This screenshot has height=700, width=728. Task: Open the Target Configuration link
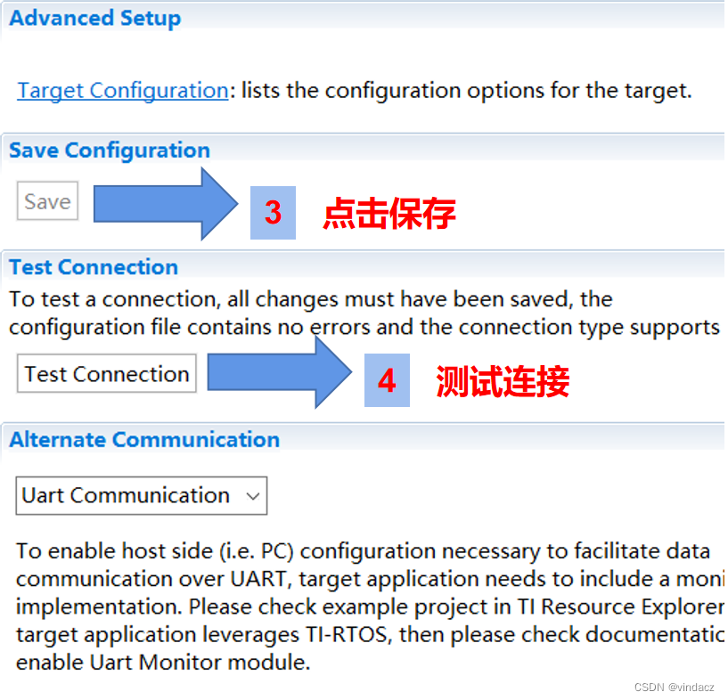pyautogui.click(x=121, y=90)
